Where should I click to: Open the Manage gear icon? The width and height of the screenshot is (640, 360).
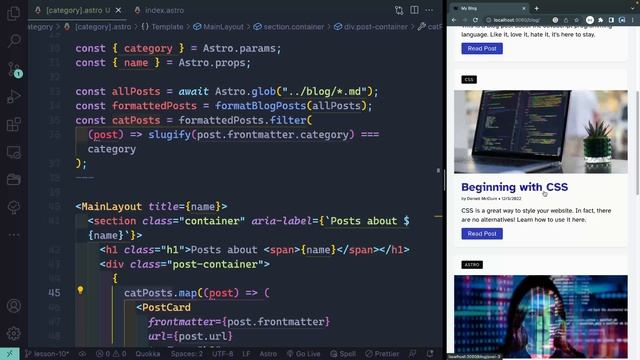[14, 333]
